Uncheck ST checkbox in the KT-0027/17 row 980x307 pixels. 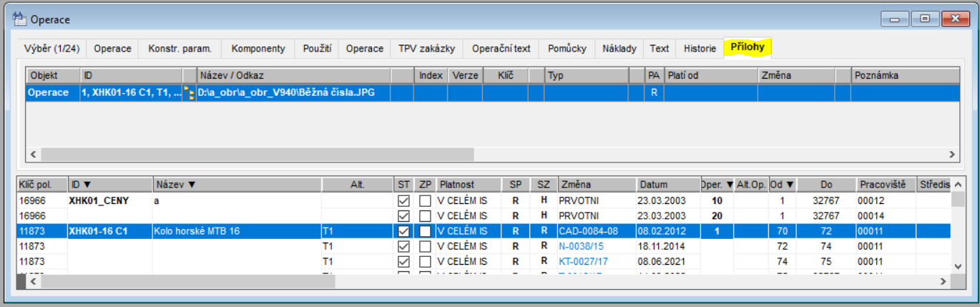pos(404,261)
